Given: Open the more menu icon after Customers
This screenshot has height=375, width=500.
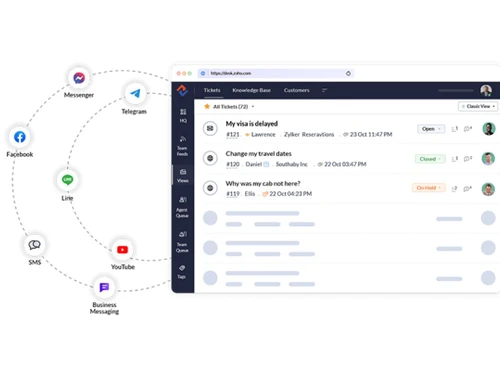Looking at the screenshot, I should pyautogui.click(x=324, y=90).
